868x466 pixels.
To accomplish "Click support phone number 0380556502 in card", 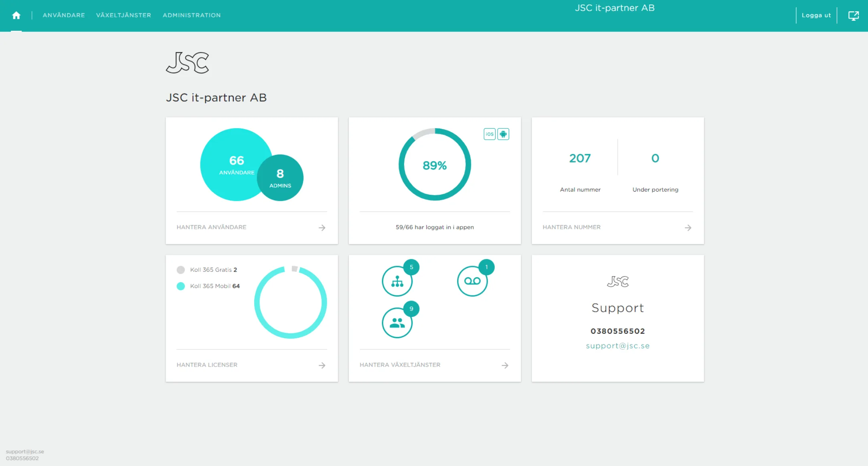I will (x=618, y=331).
